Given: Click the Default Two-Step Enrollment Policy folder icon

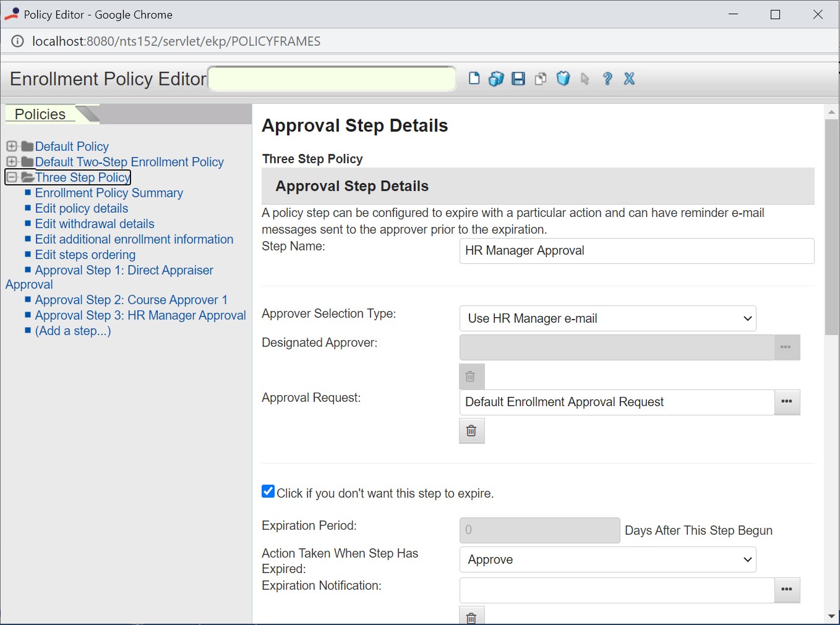Looking at the screenshot, I should pyautogui.click(x=27, y=162).
